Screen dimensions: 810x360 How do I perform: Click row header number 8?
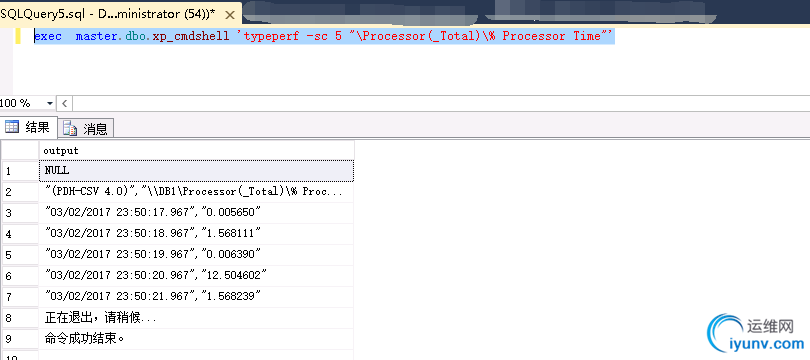[x=20, y=318]
